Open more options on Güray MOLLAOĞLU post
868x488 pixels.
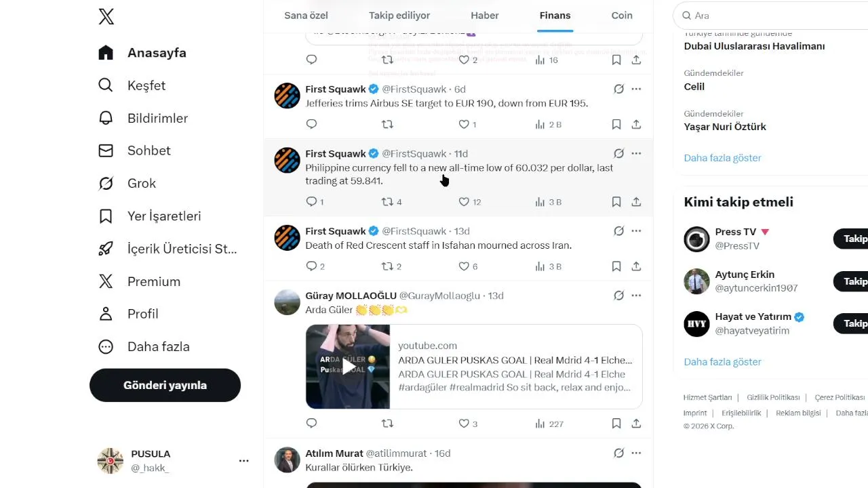point(636,296)
